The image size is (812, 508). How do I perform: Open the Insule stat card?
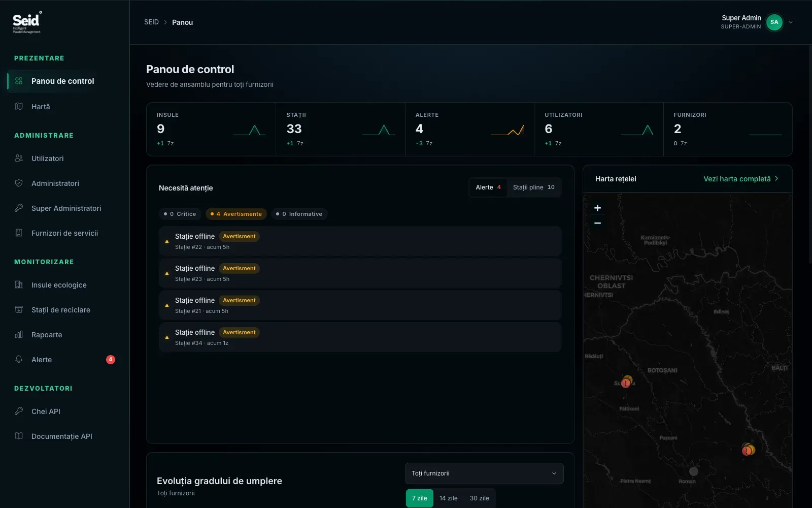click(x=211, y=130)
